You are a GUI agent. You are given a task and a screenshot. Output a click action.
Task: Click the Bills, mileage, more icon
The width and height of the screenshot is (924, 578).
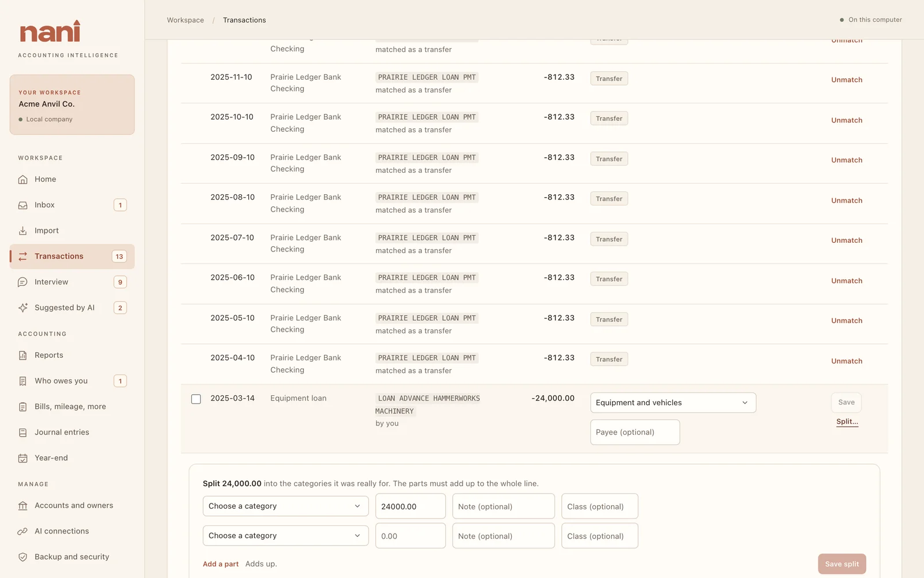click(x=23, y=407)
